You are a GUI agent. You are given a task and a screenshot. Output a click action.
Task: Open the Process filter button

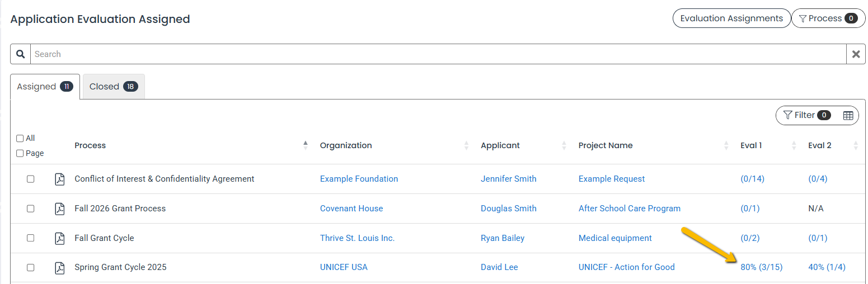[828, 18]
